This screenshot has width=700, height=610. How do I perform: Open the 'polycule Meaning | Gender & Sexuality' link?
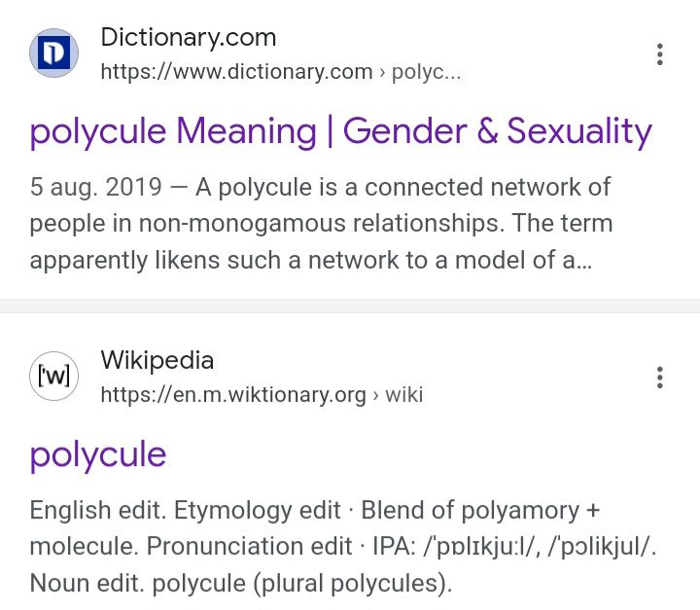(340, 130)
